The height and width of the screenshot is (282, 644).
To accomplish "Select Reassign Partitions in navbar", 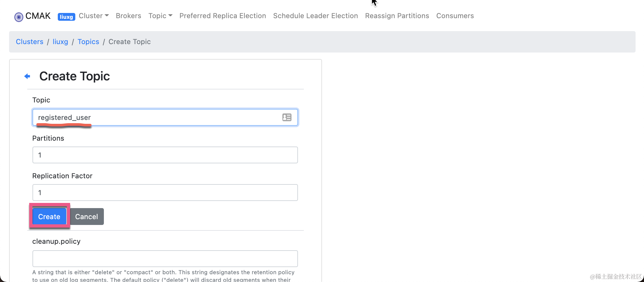I will click(x=397, y=16).
